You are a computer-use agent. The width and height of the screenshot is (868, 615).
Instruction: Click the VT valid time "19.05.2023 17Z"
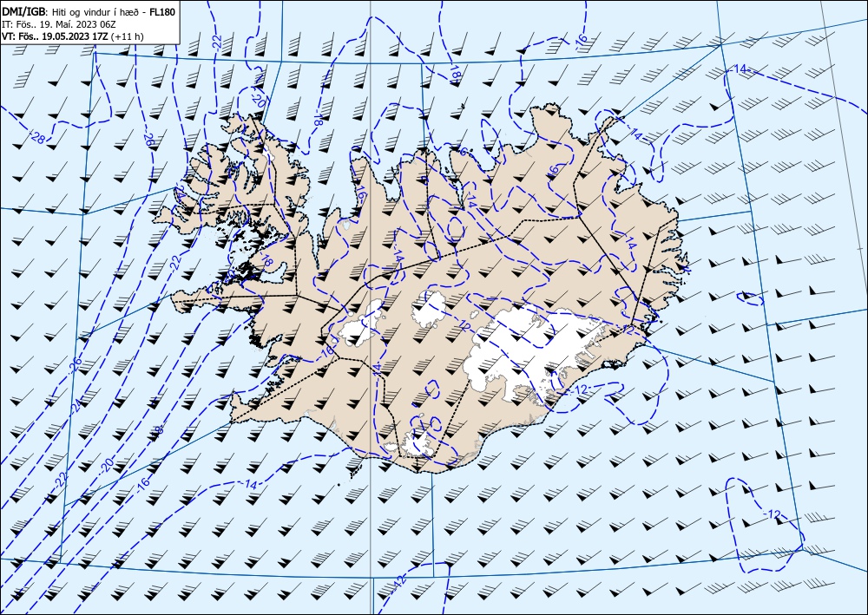tap(75, 36)
